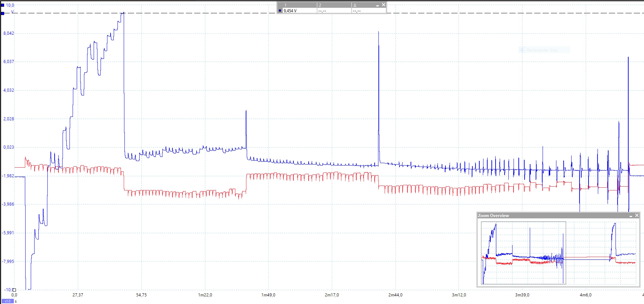
Task: Click the empty delta value cell
Action: [x=369, y=11]
